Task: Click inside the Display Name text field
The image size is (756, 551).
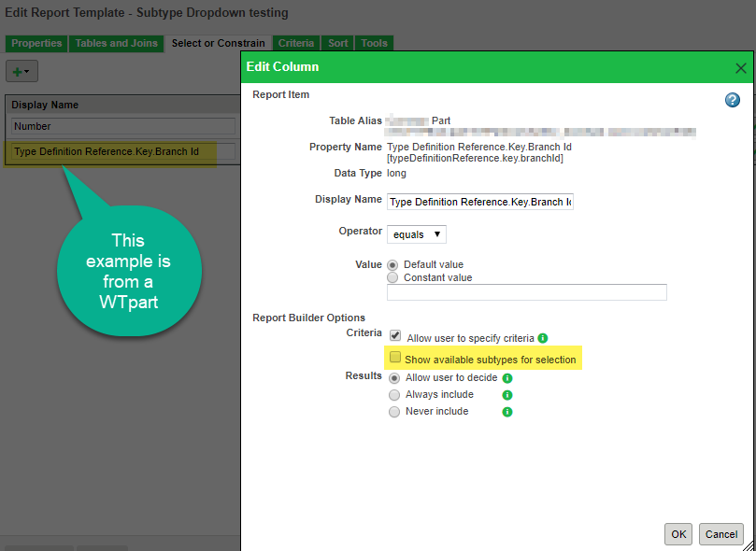Action: (479, 201)
